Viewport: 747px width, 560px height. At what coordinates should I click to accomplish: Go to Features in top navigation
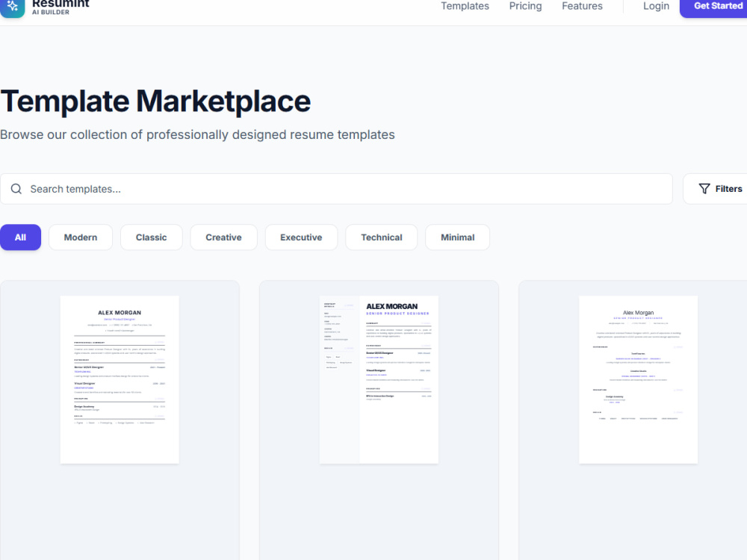(x=582, y=6)
